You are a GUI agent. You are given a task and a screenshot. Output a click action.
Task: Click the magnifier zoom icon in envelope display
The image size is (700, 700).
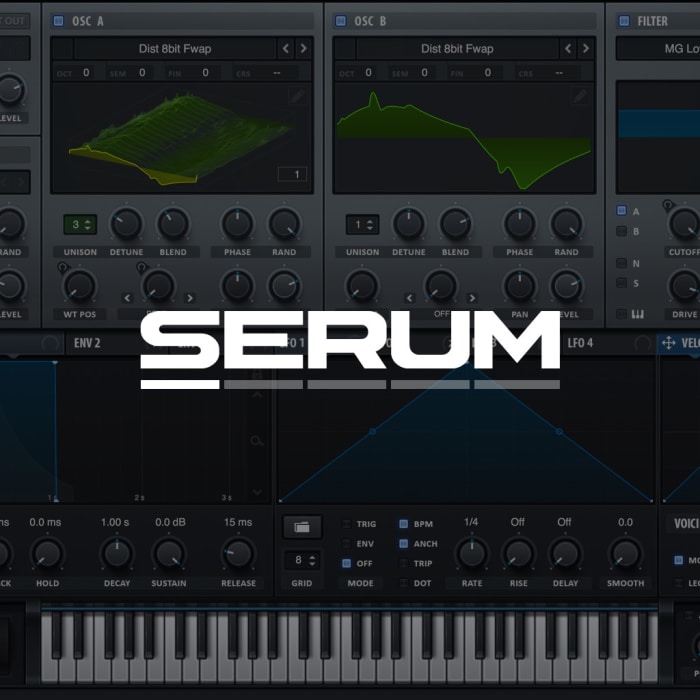258,440
